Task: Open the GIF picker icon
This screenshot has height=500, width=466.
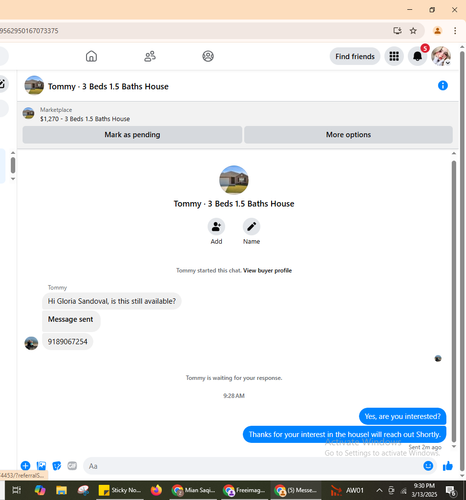Action: pyautogui.click(x=72, y=466)
